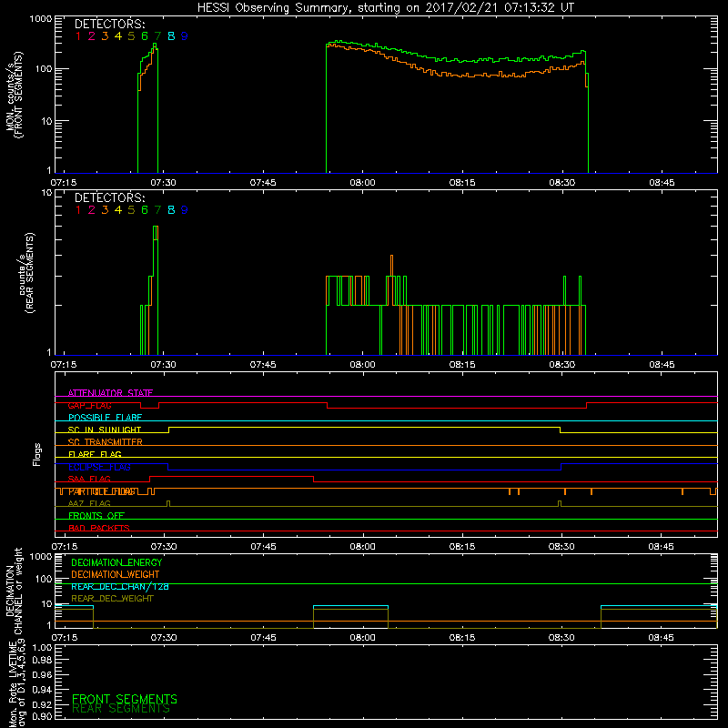Screen dimensions: 728x728
Task: Select the SC_IN_SUNLIGHT flag label
Action: click(x=105, y=430)
